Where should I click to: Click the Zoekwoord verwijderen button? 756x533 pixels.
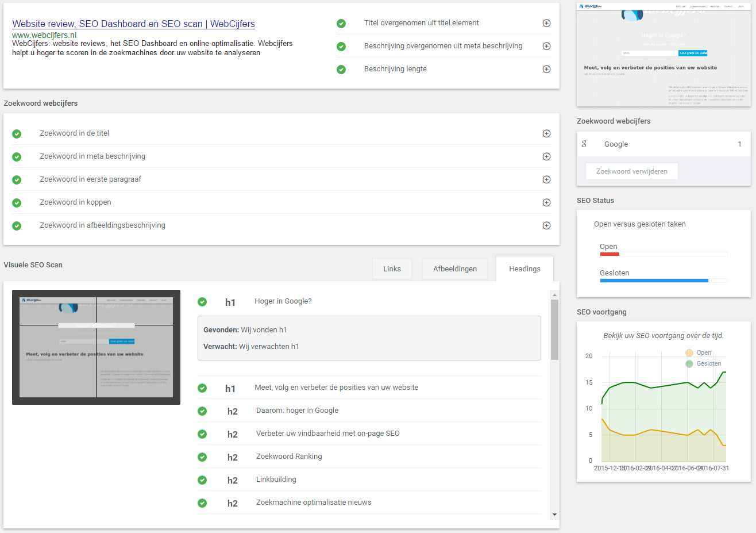click(631, 171)
